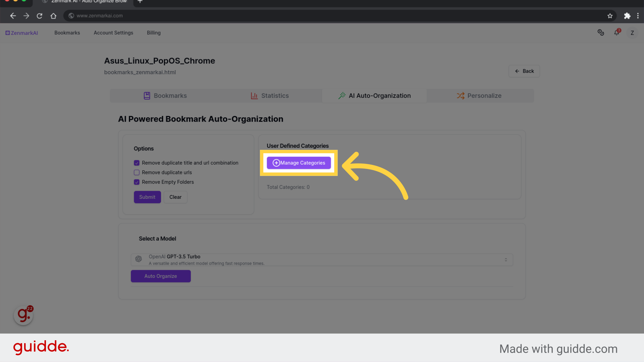Click the Submit button
Screen dimensions: 644x362
[x=147, y=197]
